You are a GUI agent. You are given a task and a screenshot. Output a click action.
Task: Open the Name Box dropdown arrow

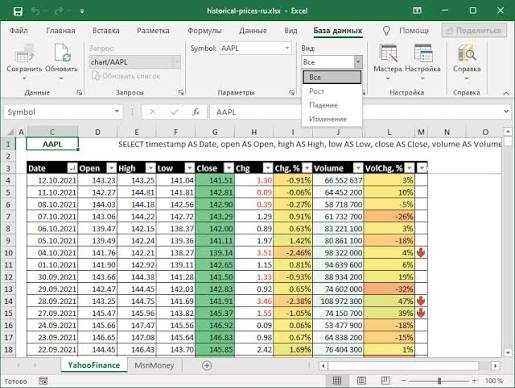117,112
